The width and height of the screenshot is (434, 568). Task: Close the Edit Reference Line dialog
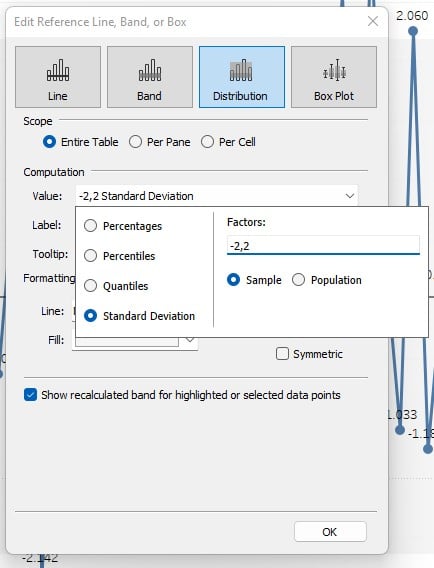tap(373, 21)
